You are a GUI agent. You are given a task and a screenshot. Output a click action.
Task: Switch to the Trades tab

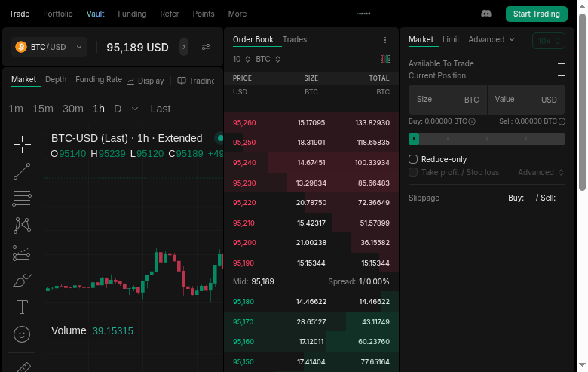coord(295,39)
